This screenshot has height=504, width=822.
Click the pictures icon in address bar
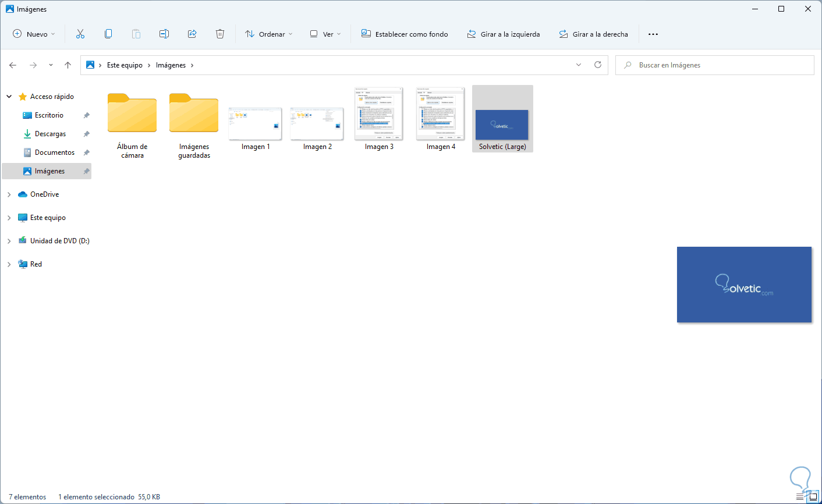pyautogui.click(x=90, y=65)
